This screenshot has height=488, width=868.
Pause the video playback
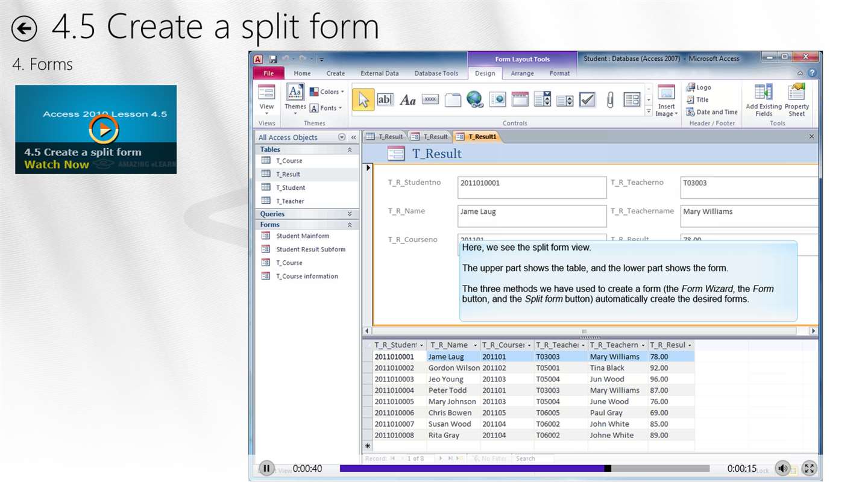pyautogui.click(x=266, y=468)
